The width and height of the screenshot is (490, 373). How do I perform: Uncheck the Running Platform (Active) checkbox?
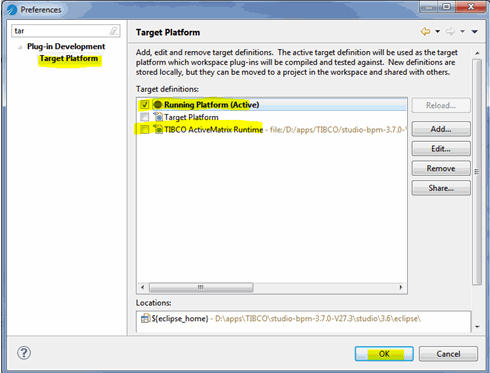[x=145, y=105]
